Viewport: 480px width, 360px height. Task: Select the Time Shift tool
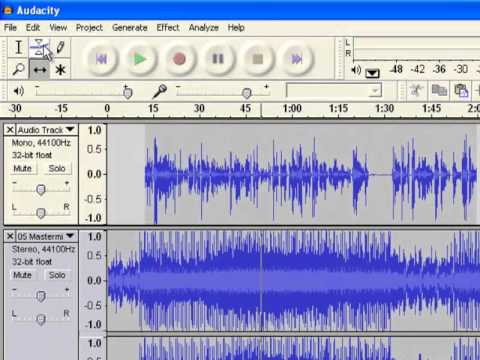(39, 69)
